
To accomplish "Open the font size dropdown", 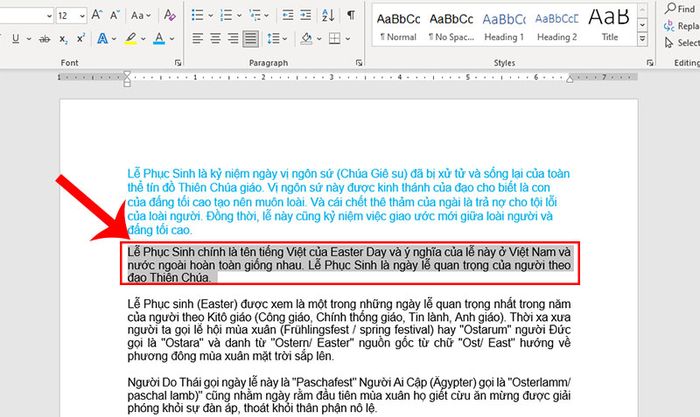I will (x=81, y=16).
